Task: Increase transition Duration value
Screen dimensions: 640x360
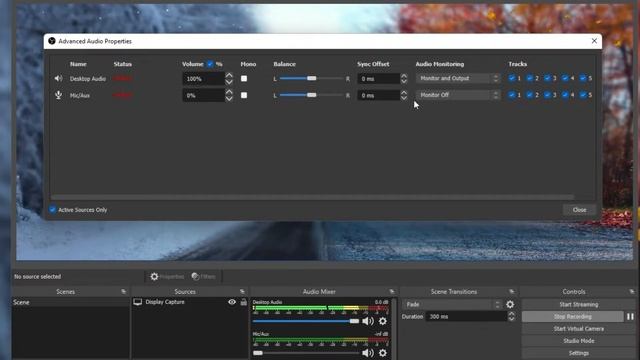Action: (x=511, y=313)
